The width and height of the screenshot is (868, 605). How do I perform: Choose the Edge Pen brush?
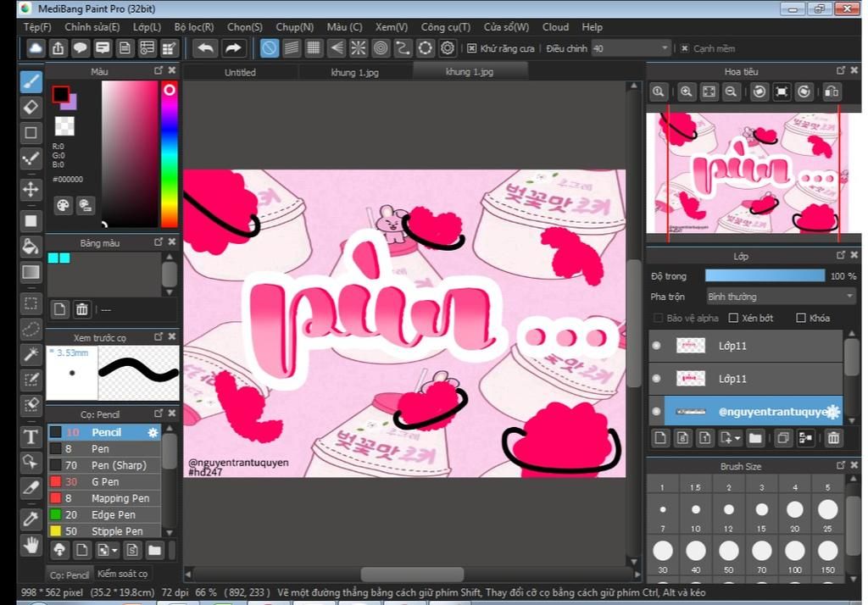(104, 515)
